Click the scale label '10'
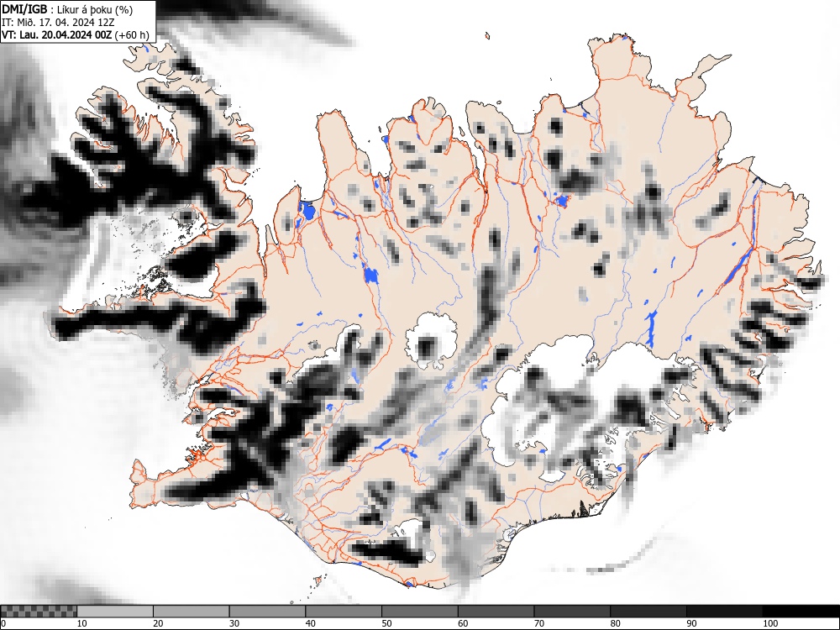840x630 pixels. tap(82, 623)
